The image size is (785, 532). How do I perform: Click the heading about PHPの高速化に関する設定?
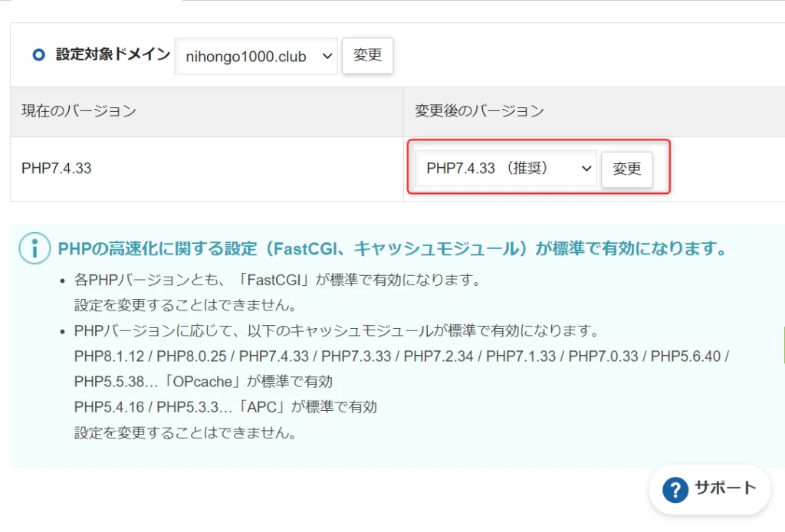(392, 248)
